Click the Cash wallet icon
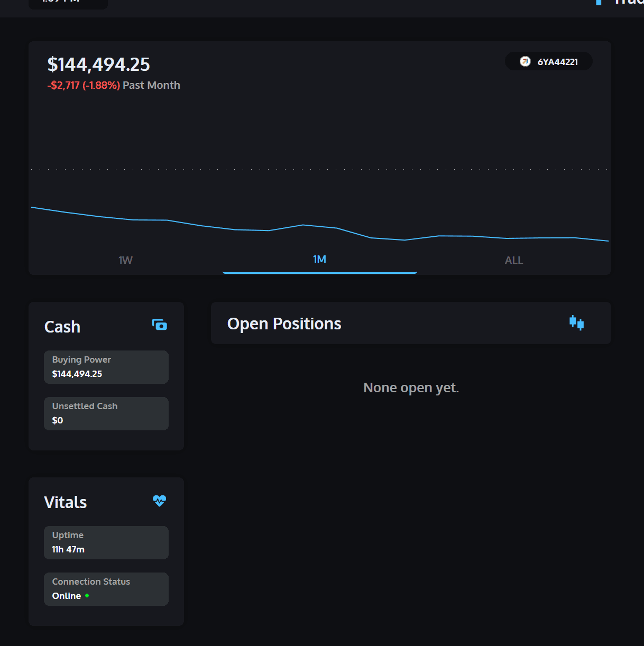644x646 pixels. (159, 325)
